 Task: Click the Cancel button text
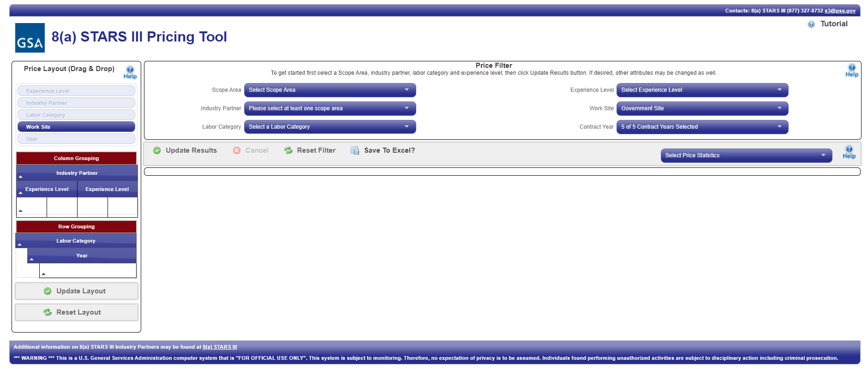257,150
